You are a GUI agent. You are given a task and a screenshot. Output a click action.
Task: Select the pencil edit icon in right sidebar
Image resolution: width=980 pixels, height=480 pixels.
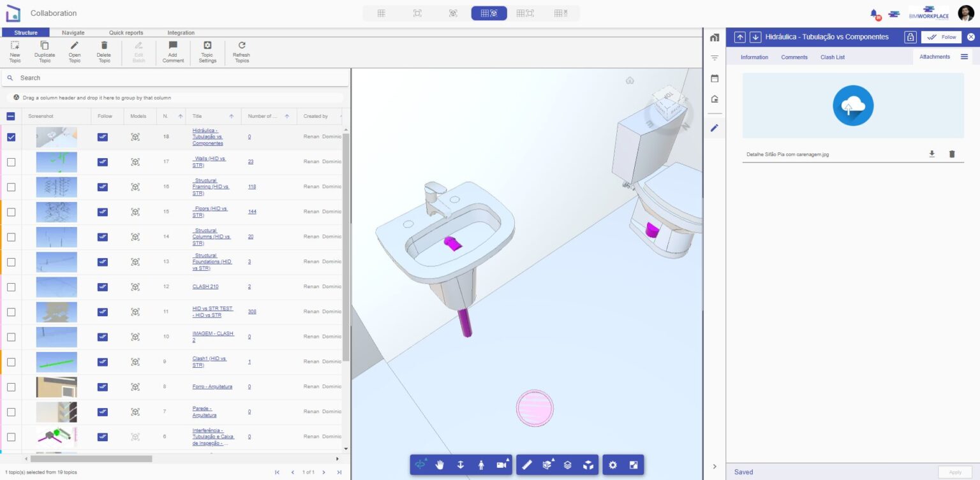[x=715, y=127]
